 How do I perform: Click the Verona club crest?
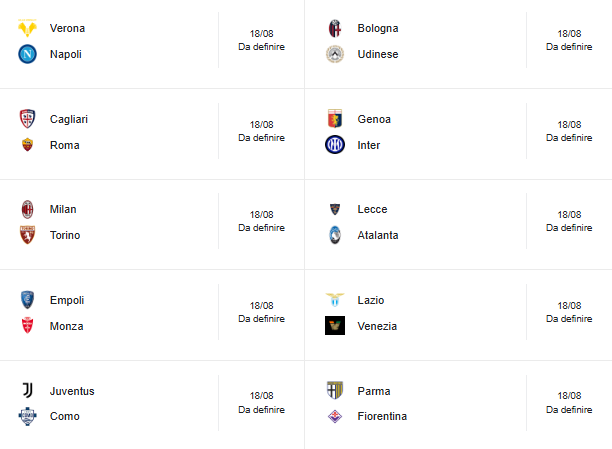pyautogui.click(x=27, y=28)
